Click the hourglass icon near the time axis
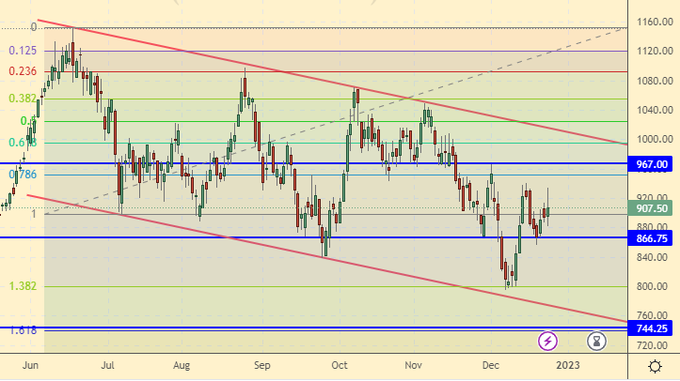Screen dimensions: 680x381 pyautogui.click(x=597, y=341)
